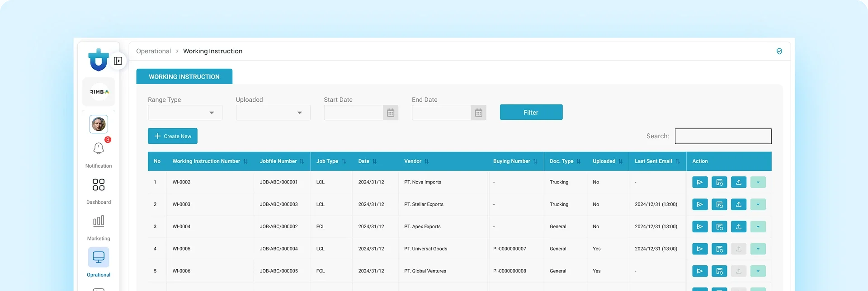Open the Notification bell icon
The width and height of the screenshot is (868, 291).
tap(99, 148)
